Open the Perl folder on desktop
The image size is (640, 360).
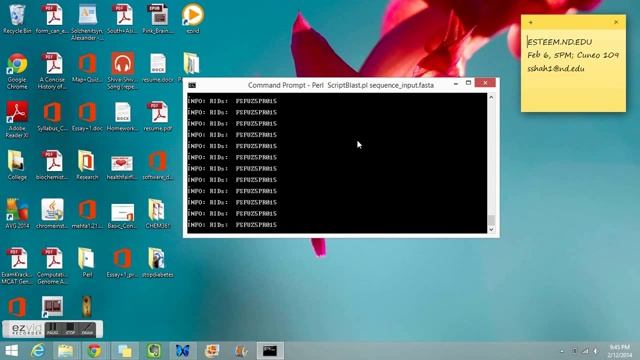[87, 262]
